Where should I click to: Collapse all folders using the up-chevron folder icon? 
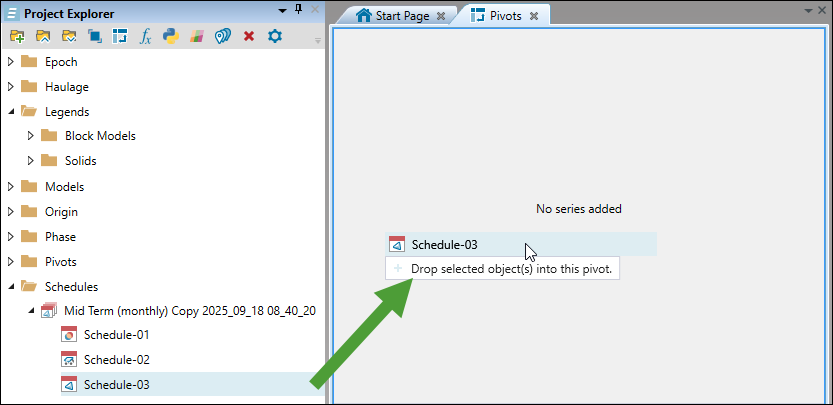[x=43, y=37]
